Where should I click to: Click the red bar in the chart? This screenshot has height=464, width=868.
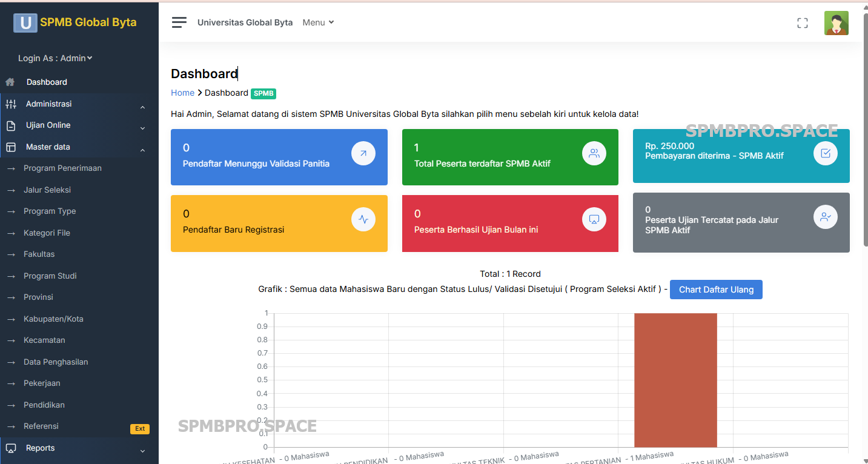click(x=675, y=380)
